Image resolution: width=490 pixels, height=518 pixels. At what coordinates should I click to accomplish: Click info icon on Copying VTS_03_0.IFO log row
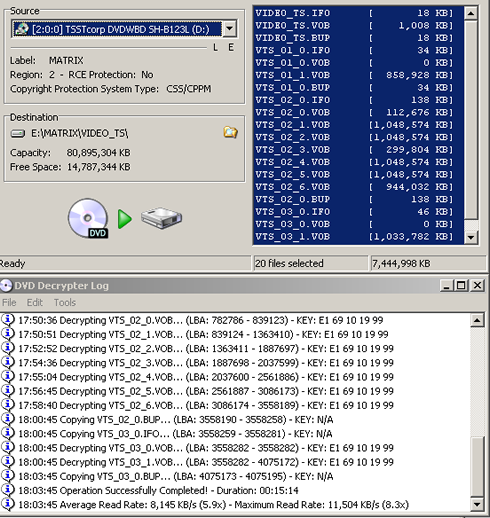[8, 433]
